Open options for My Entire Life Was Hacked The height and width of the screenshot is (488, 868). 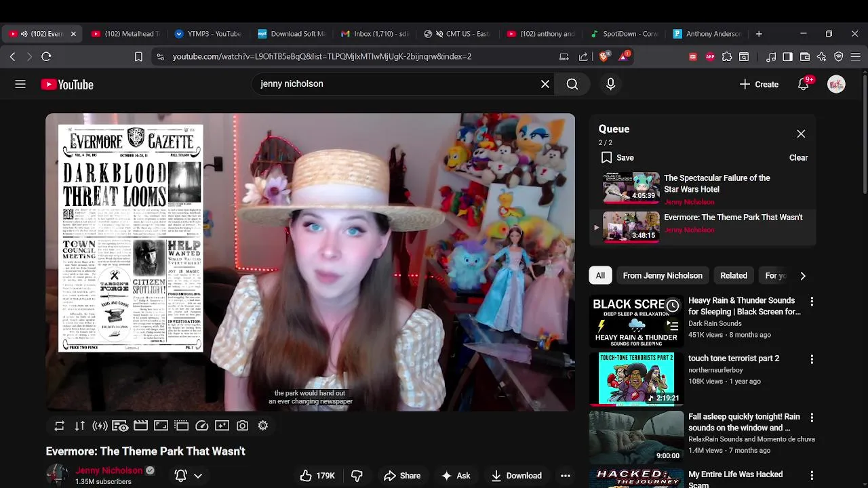pos(812,476)
